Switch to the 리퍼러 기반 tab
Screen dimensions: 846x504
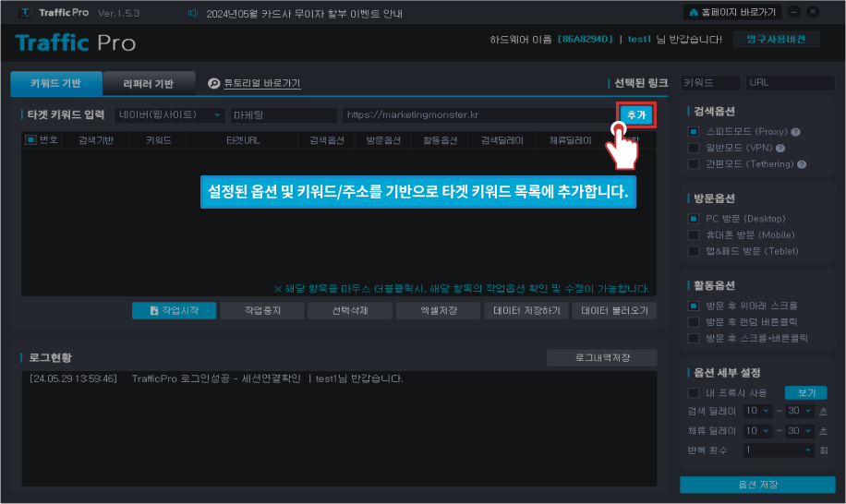coord(149,84)
